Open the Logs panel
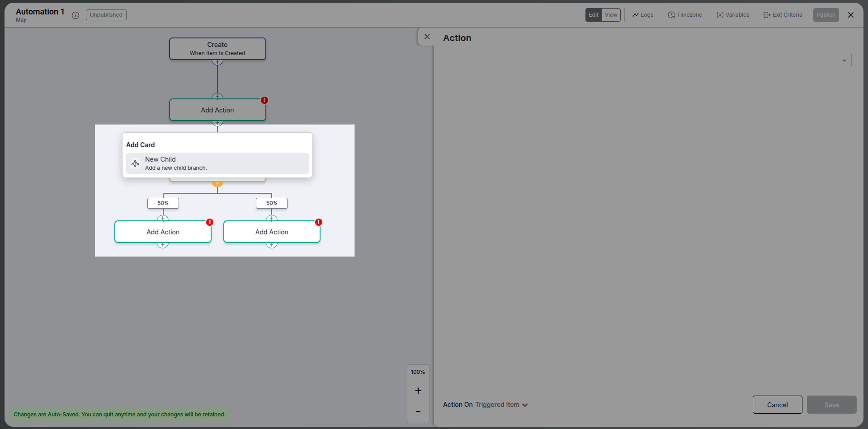 (643, 15)
